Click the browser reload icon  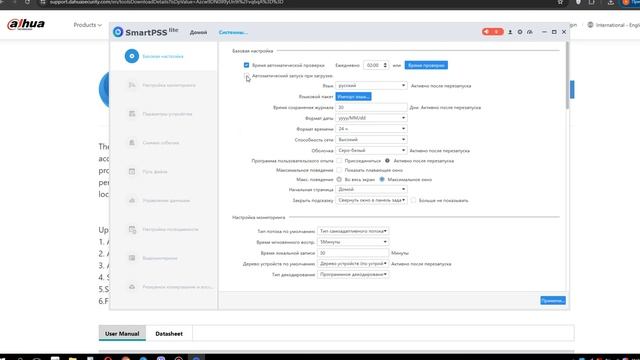(x=27, y=2)
